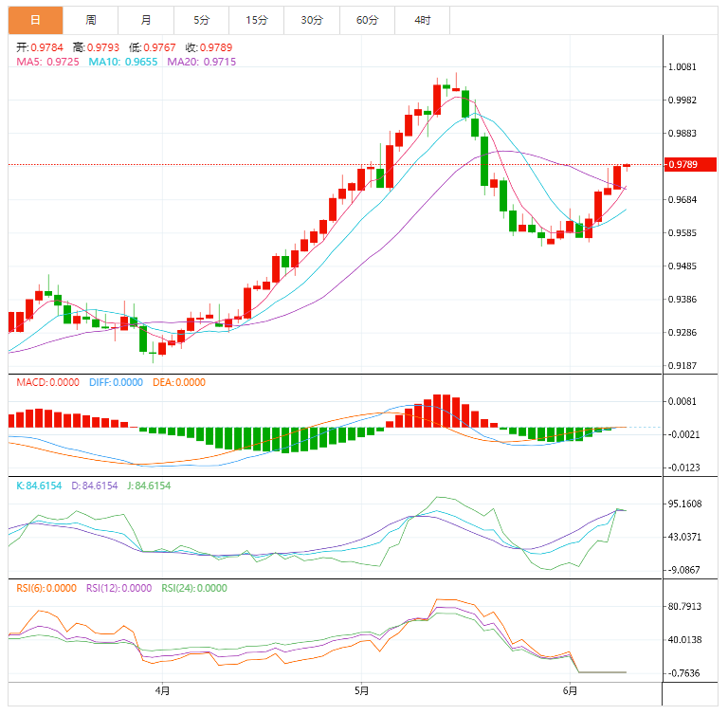Click the 0.9485 price axis label
This screenshot has height=715, width=728.
coord(682,266)
